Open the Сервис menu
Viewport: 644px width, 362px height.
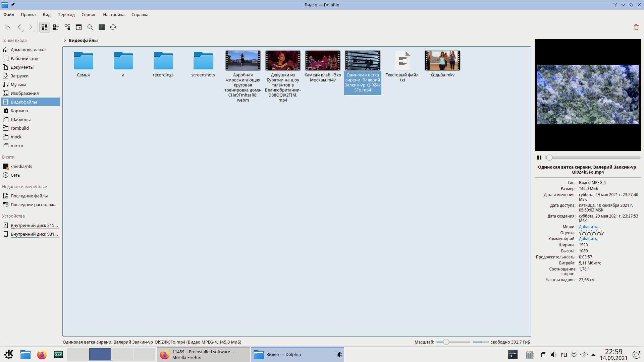[89, 14]
